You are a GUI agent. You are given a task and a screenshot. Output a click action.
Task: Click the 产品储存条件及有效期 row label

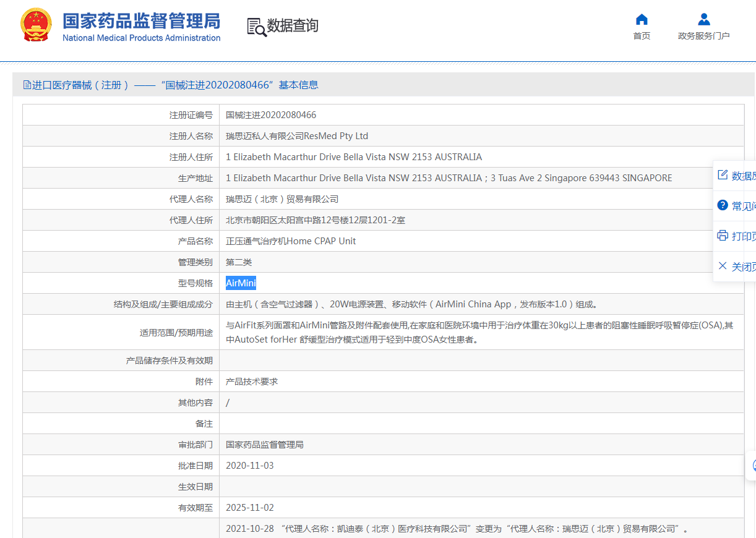[x=170, y=361]
